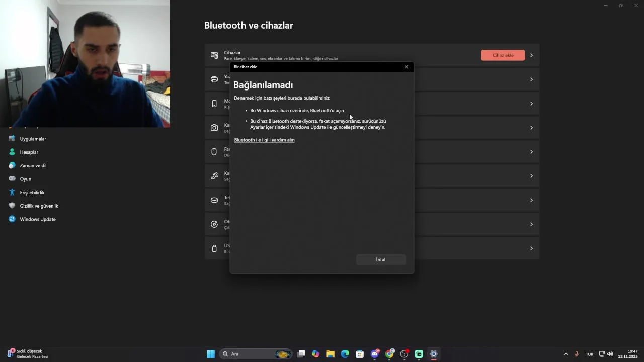This screenshot has height=362, width=644.
Task: Click the USB icon in settings list
Action: pos(214,248)
